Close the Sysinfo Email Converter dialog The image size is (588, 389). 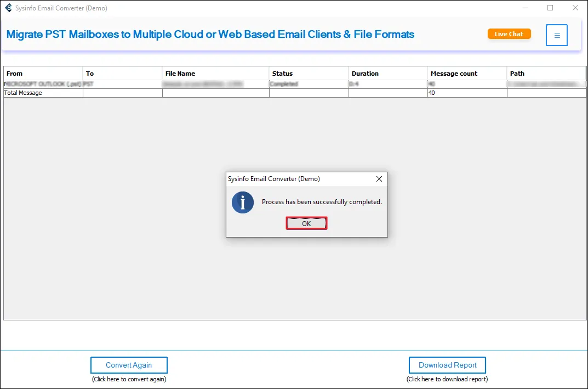click(x=379, y=179)
